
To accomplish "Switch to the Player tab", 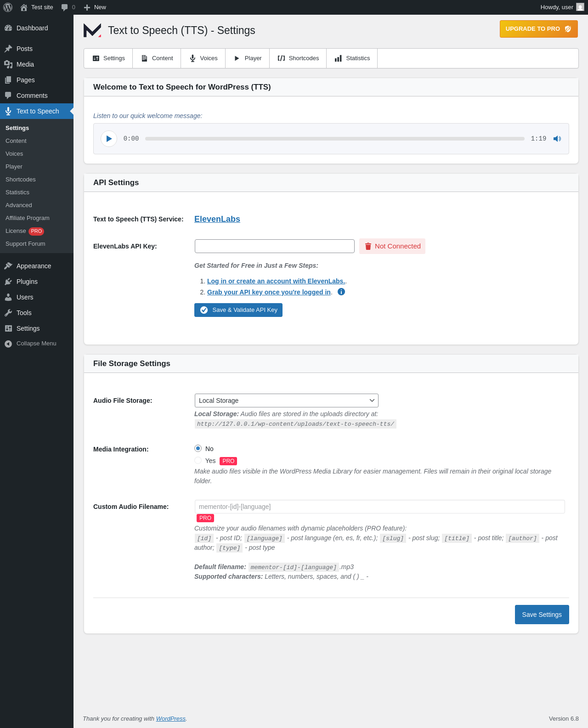I will pos(248,58).
